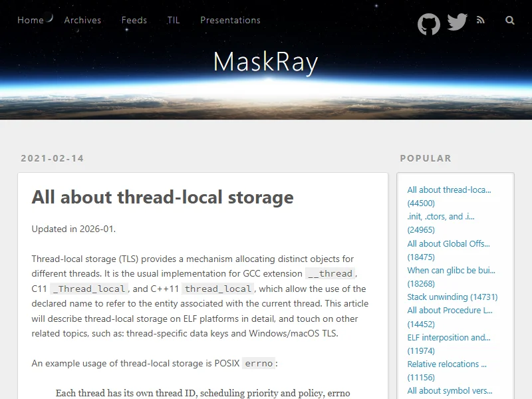Open article title All about thread-local storage

point(162,197)
